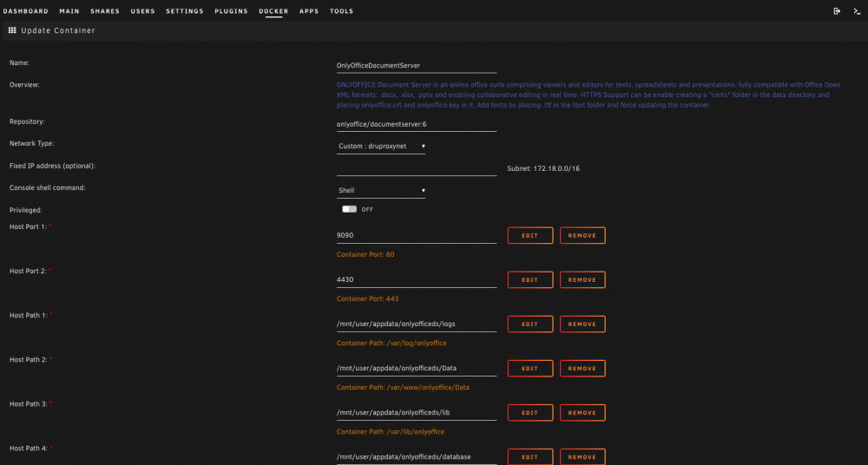Remove Host Port 2 (4430)
The image size is (868, 465).
pyautogui.click(x=582, y=279)
